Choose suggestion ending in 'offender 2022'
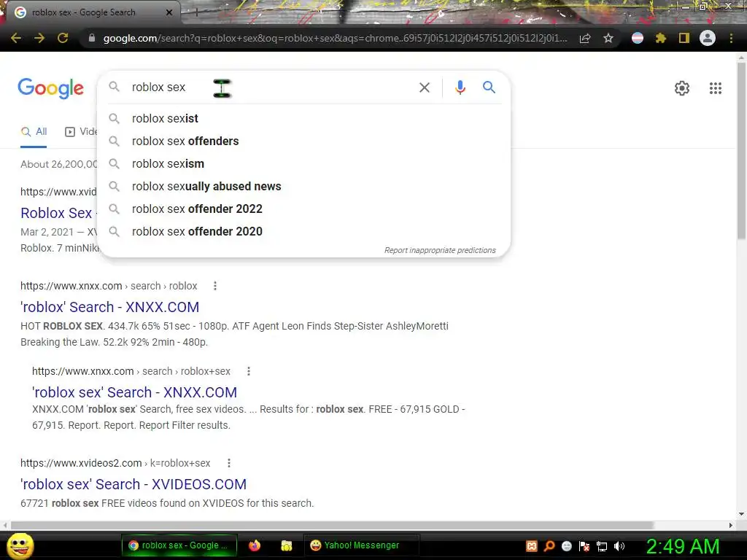 pyautogui.click(x=304, y=209)
